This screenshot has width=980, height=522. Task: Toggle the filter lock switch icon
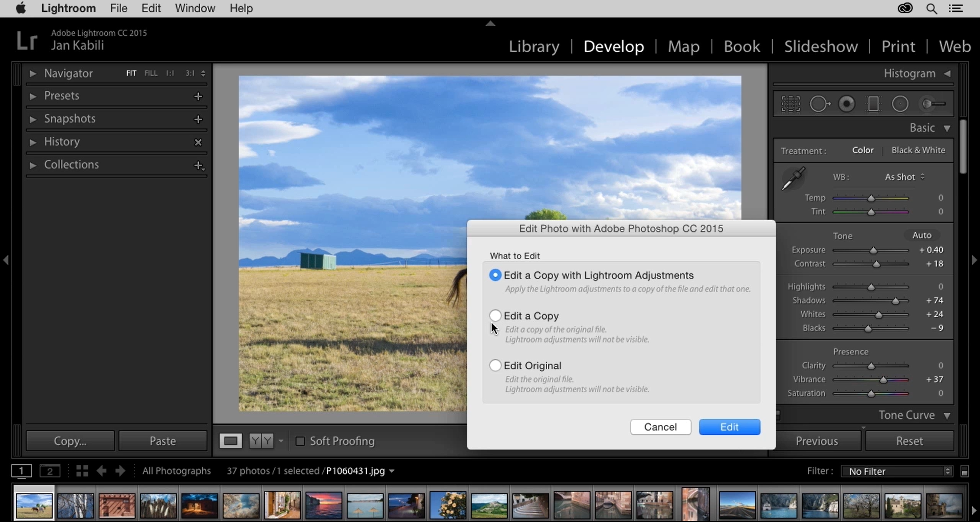pyautogui.click(x=965, y=471)
